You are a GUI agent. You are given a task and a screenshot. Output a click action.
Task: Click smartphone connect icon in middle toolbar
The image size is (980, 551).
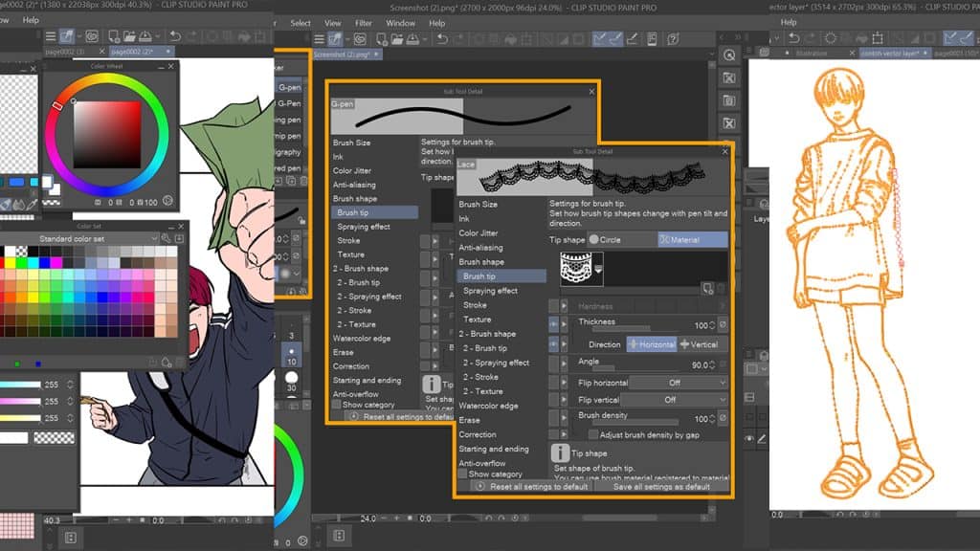click(652, 39)
